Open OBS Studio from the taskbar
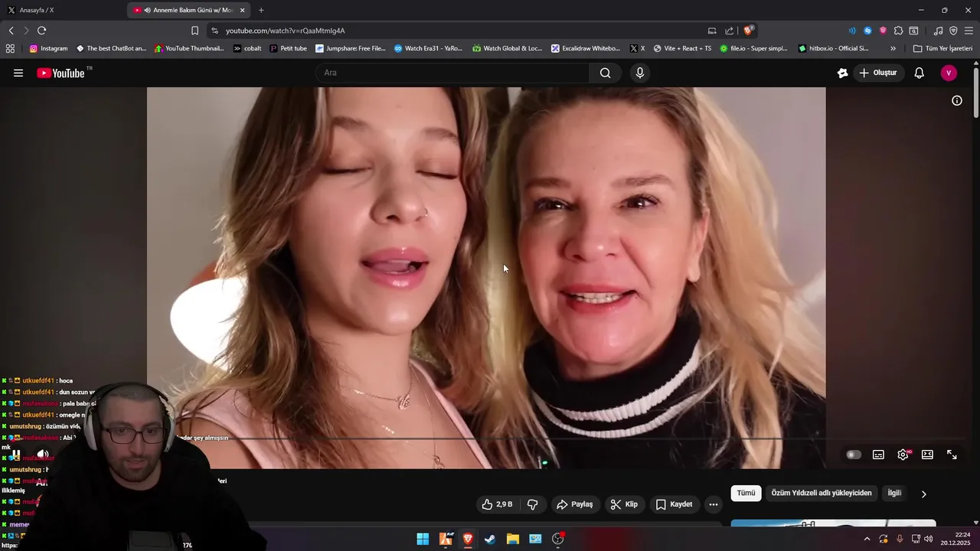This screenshot has height=551, width=980. click(x=558, y=539)
